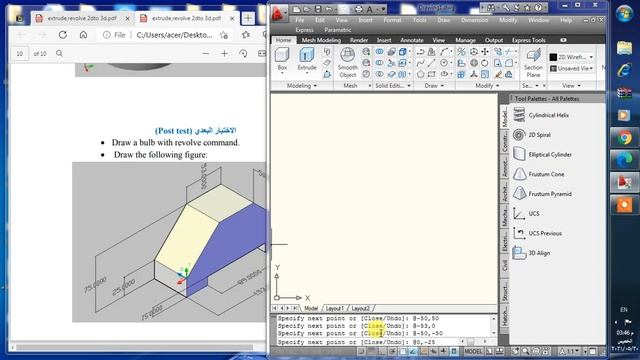640x360 pixels.
Task: Select the Union solid editing icon
Action: 379,52
